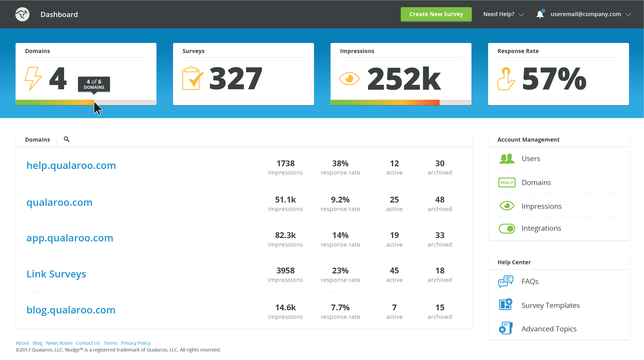Click the pointing hand Response Rate icon

pyautogui.click(x=506, y=79)
